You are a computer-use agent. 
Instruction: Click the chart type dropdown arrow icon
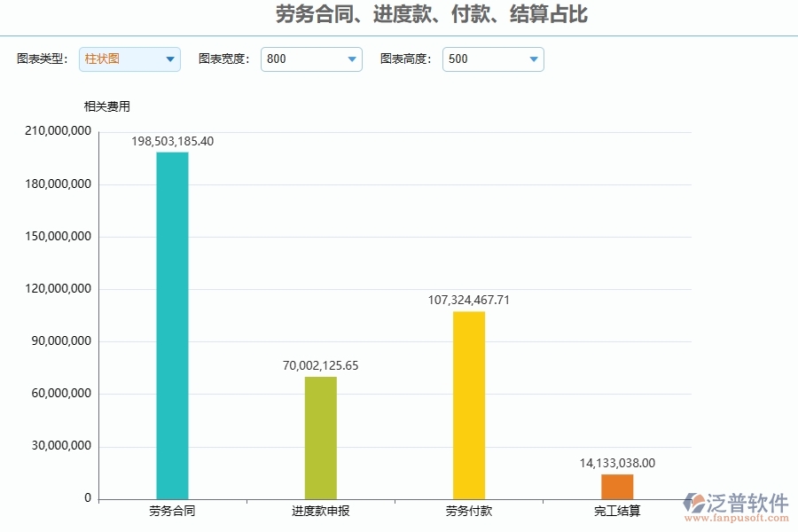[168, 59]
